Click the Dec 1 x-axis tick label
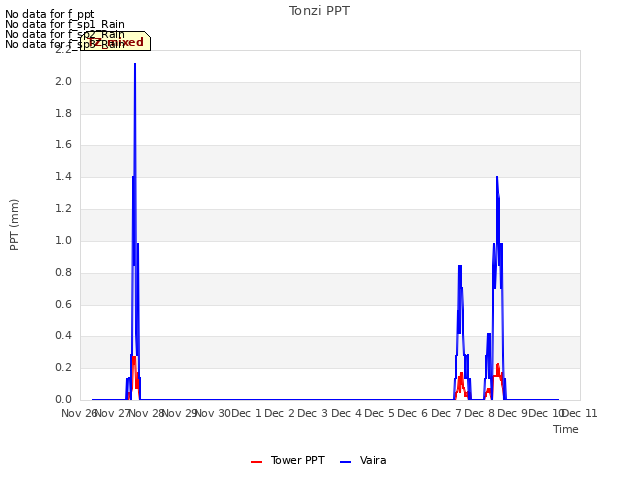The width and height of the screenshot is (640, 480). (x=246, y=413)
